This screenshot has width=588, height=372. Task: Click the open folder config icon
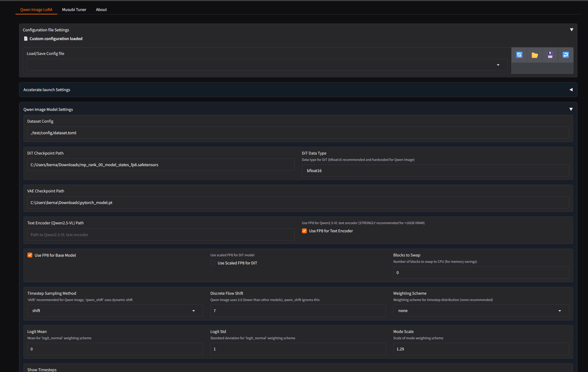(535, 55)
